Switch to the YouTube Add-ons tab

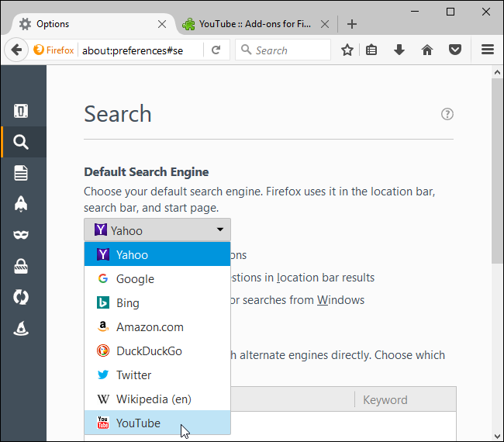(244, 24)
